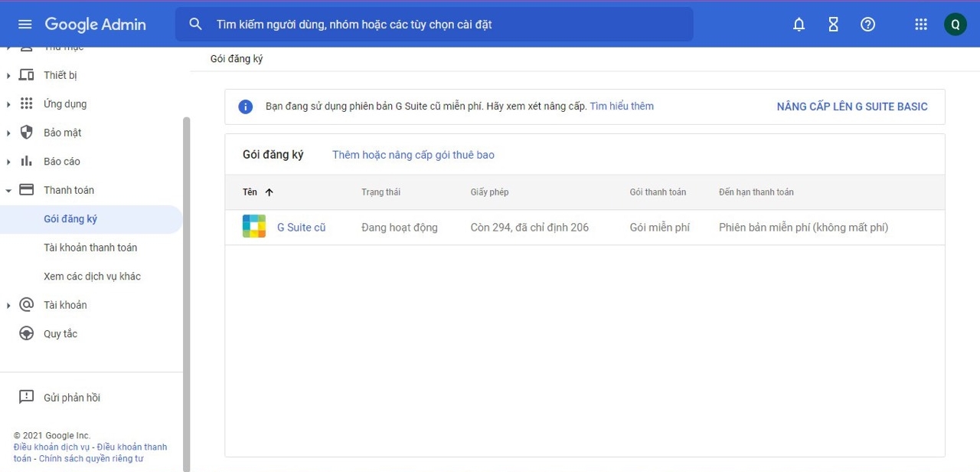Expand the Báo cáo section arrow
Image resolution: width=980 pixels, height=472 pixels.
click(x=8, y=162)
